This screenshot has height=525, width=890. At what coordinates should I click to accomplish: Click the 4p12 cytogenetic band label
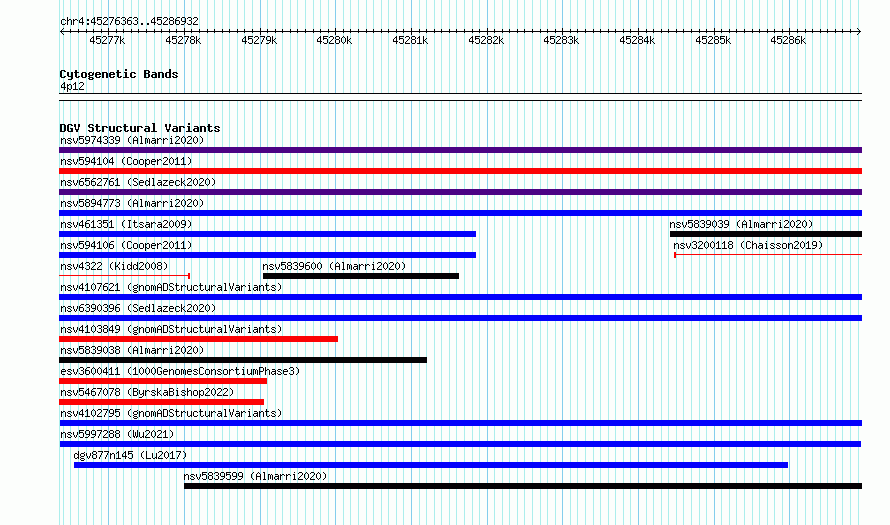pos(72,86)
